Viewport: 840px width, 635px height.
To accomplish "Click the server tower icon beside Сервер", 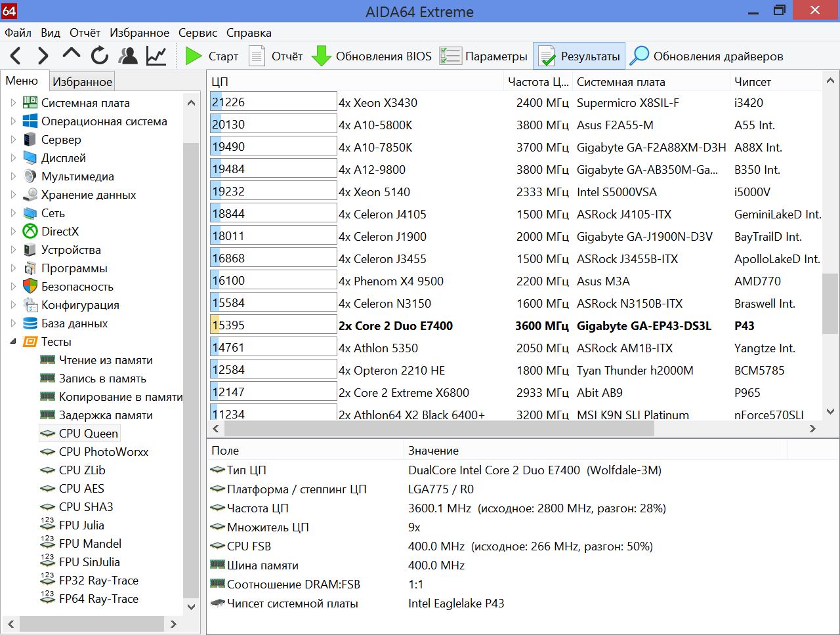I will coord(30,140).
